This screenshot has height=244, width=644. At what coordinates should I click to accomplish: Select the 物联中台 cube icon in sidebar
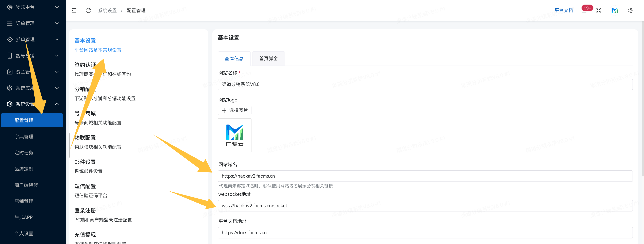[10, 7]
